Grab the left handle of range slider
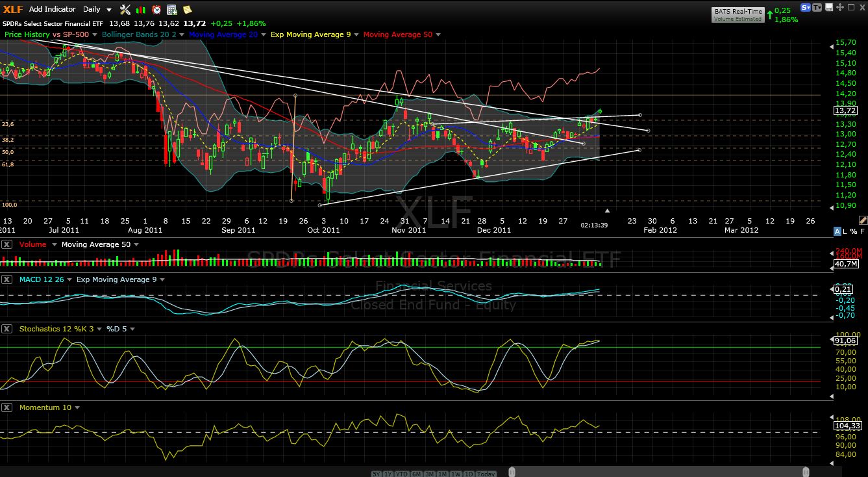The width and height of the screenshot is (868, 477). pos(512,471)
